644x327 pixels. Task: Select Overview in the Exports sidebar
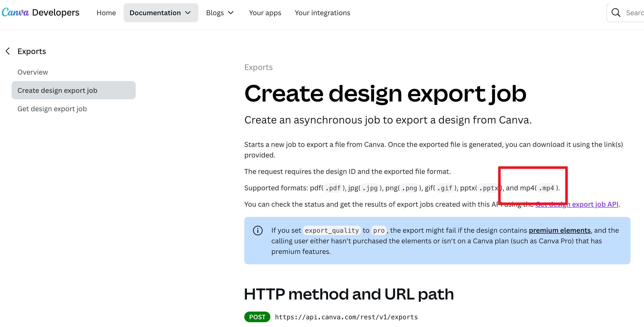(x=33, y=72)
